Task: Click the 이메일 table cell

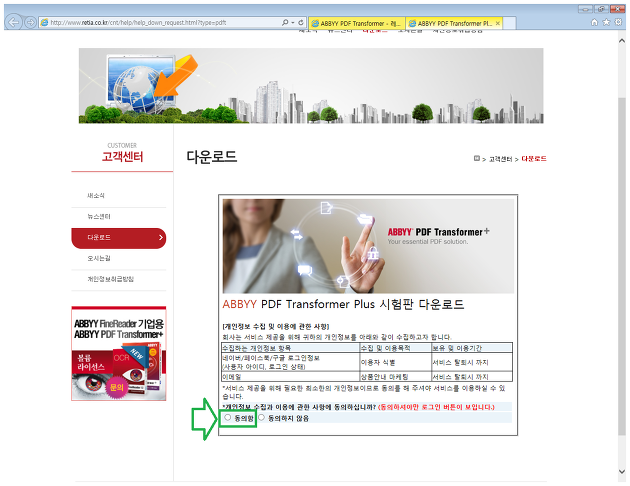Action: click(290, 376)
